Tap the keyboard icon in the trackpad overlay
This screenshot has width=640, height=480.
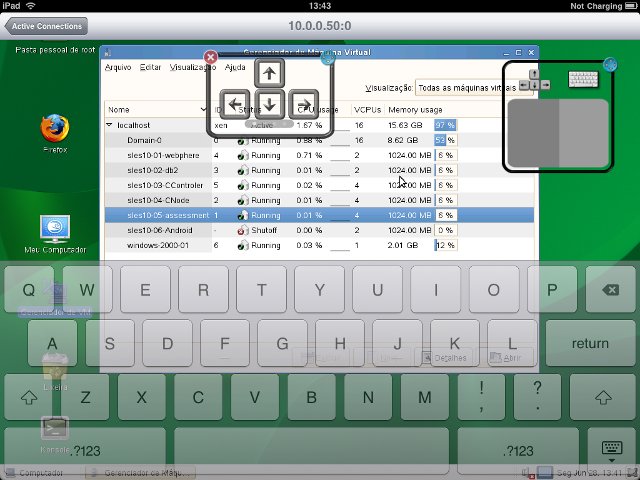coord(582,80)
